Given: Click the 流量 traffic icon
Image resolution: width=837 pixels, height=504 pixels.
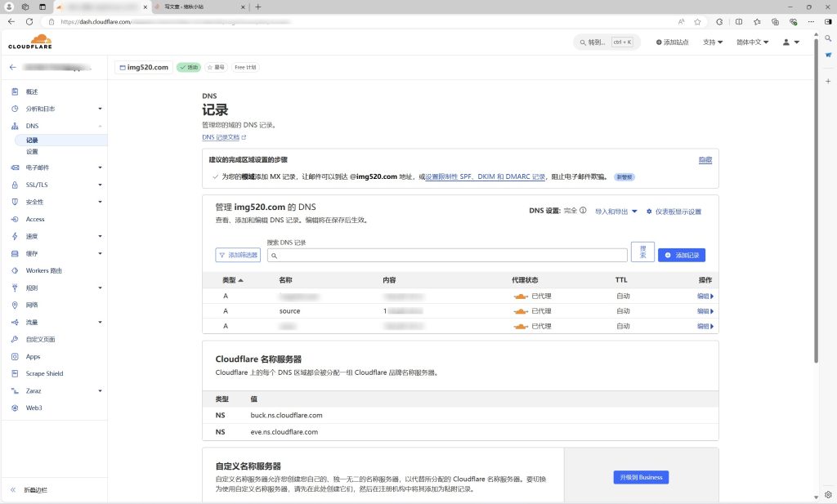Looking at the screenshot, I should (15, 322).
